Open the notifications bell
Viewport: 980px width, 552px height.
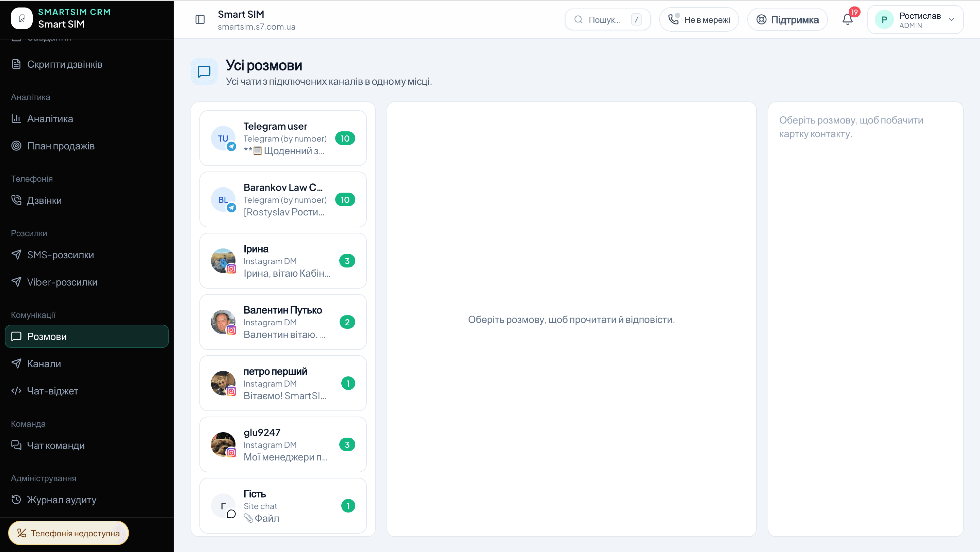point(847,19)
